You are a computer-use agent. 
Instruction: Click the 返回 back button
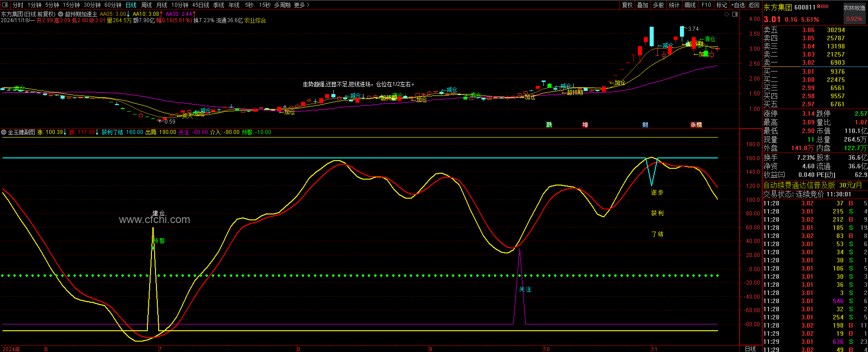tap(754, 5)
